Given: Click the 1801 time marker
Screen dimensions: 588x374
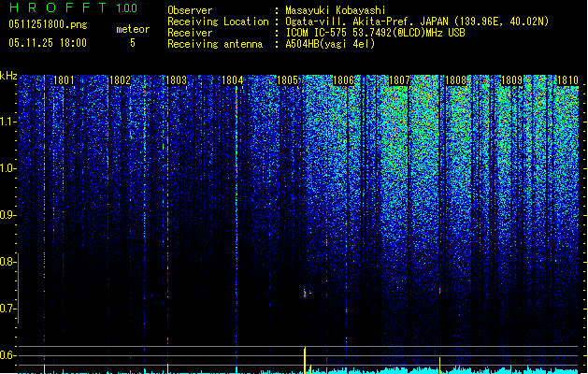Looking at the screenshot, I should [64, 80].
